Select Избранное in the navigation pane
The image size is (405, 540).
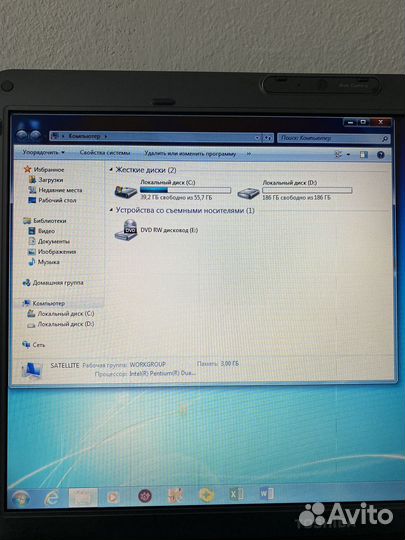click(49, 169)
